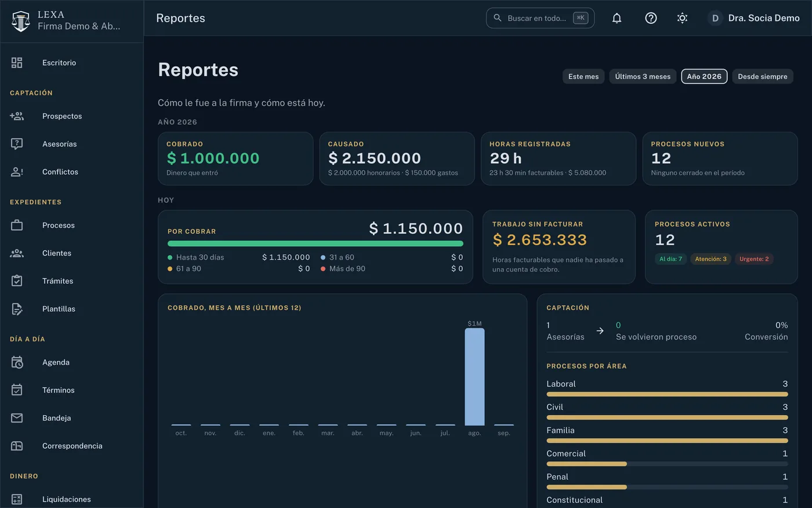Open the Asesorías chat question icon
The width and height of the screenshot is (812, 508).
(x=17, y=144)
